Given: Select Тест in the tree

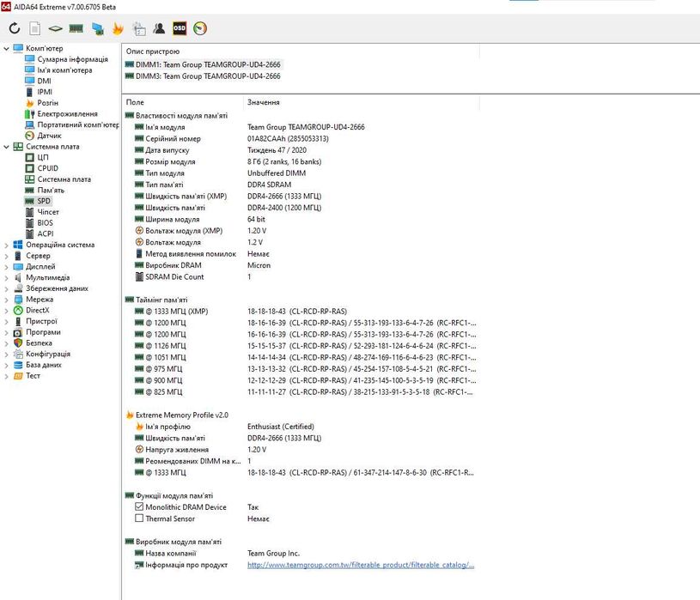Looking at the screenshot, I should tap(33, 376).
